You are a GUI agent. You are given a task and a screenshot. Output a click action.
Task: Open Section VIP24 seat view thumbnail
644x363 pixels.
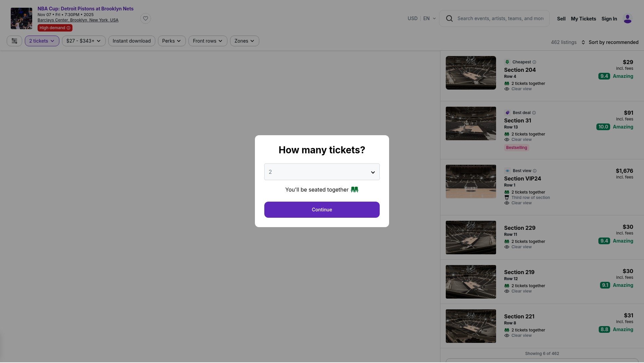pos(471,182)
